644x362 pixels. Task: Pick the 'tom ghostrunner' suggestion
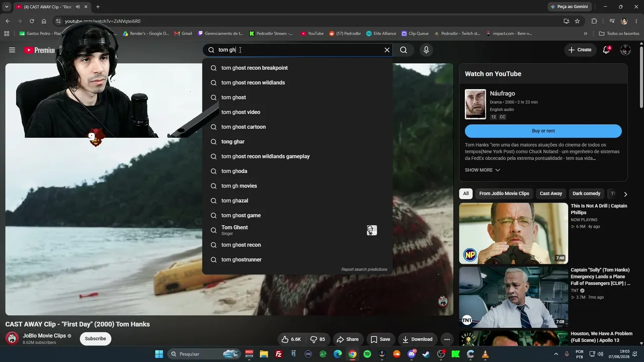[297, 259]
